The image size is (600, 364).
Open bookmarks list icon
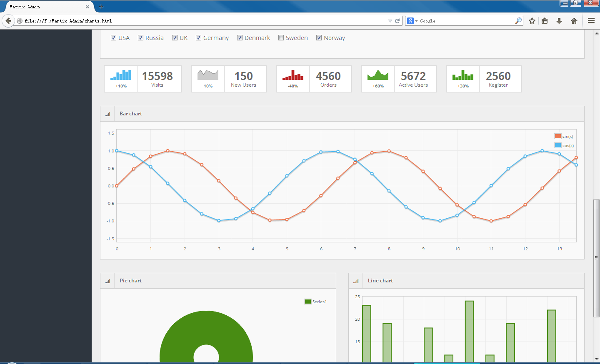[545, 21]
